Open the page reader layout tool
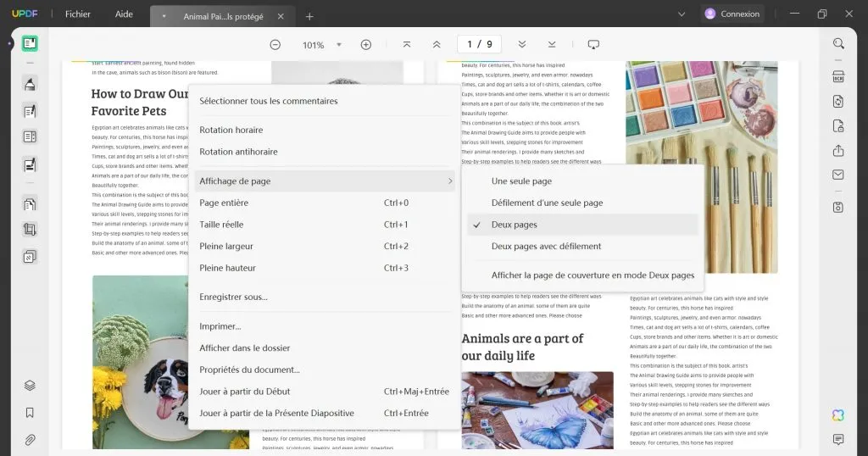Screen dimensions: 868x456 click(30, 136)
